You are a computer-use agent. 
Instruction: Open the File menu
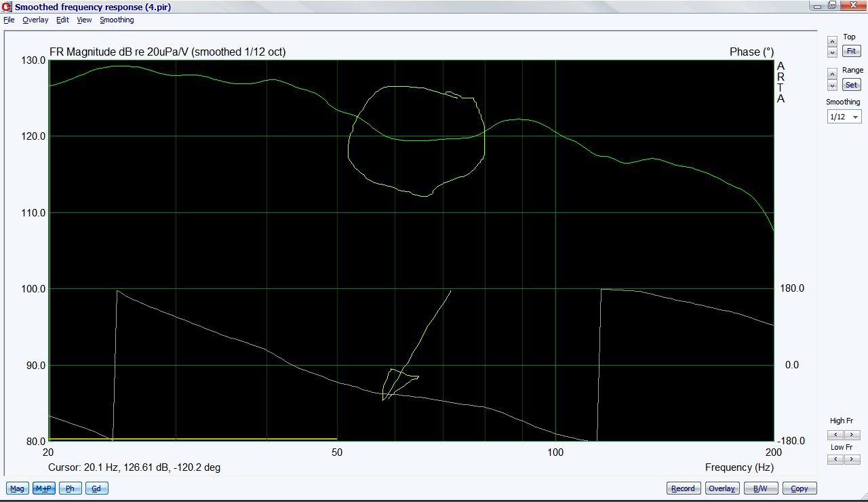coord(9,20)
